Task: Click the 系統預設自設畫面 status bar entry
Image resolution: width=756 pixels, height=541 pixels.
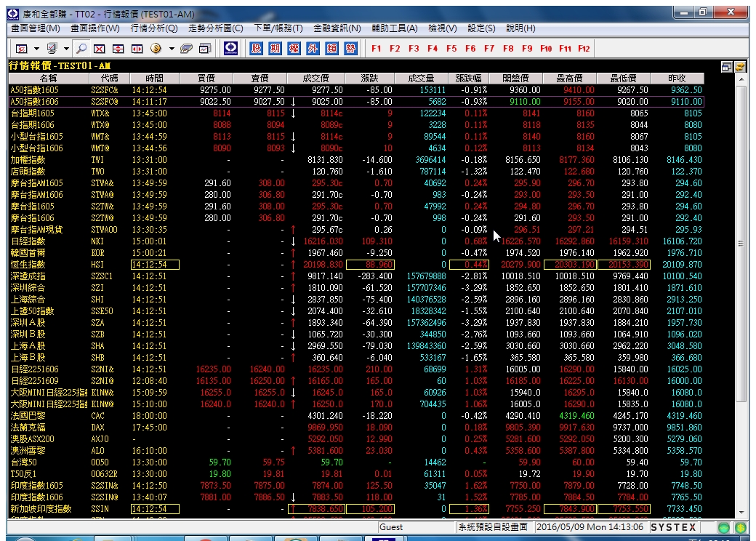Action: 493,527
